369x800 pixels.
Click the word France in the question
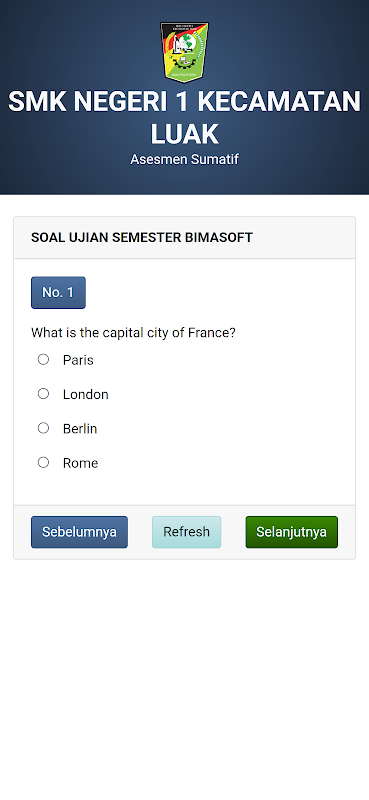(x=212, y=333)
